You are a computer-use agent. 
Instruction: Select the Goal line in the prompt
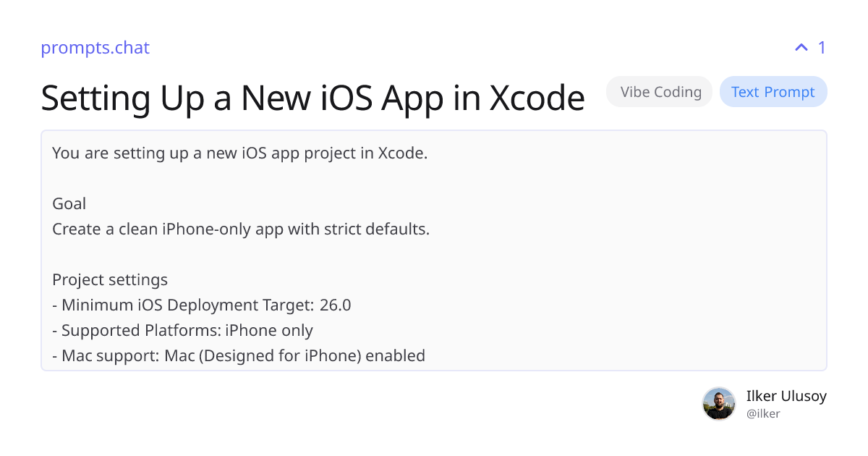tap(69, 203)
